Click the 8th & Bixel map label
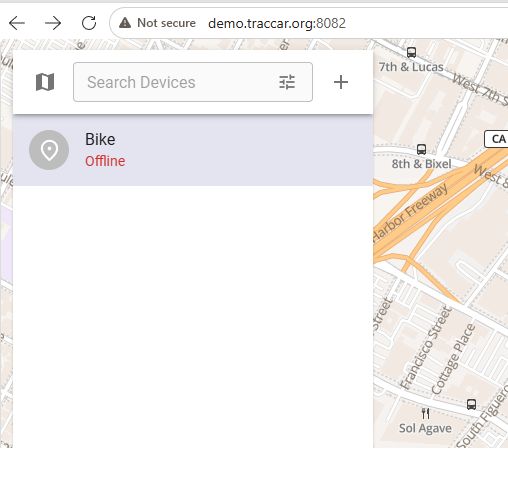Screen dimensions: 508x487 pyautogui.click(x=421, y=164)
